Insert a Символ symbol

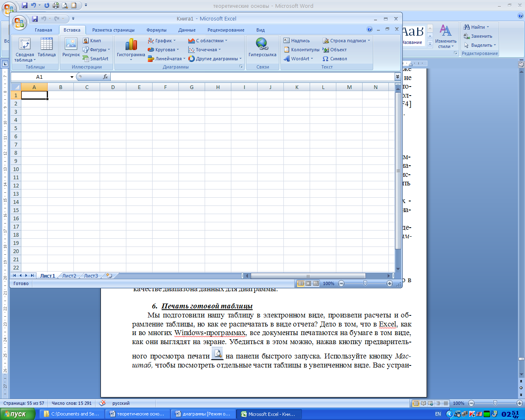point(335,59)
